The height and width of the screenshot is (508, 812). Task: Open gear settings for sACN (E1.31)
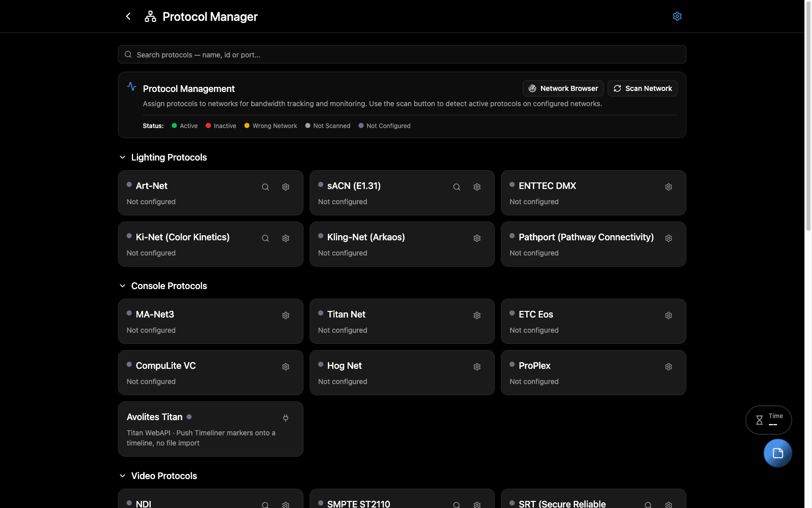click(477, 187)
